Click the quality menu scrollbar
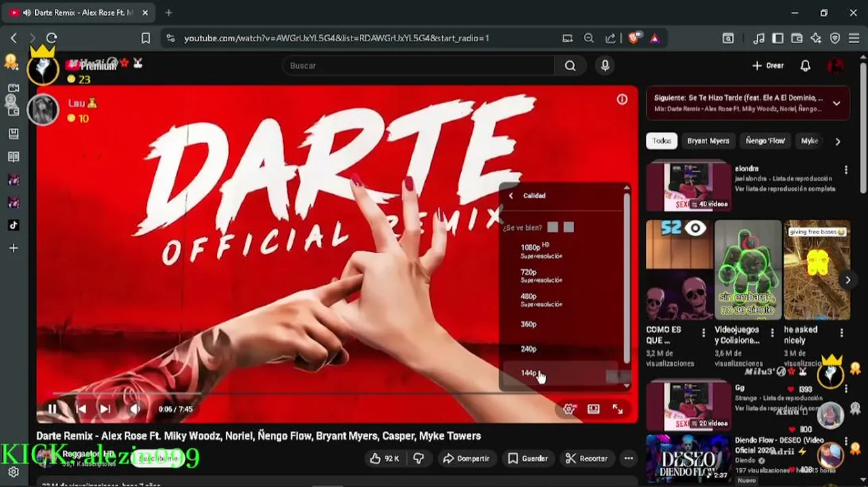 (x=627, y=277)
